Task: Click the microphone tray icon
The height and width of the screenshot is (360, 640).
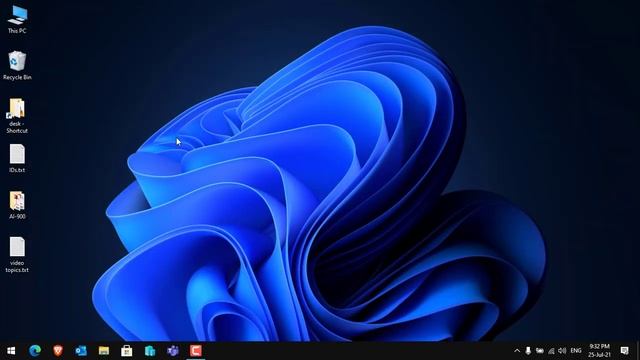Action: click(x=528, y=351)
